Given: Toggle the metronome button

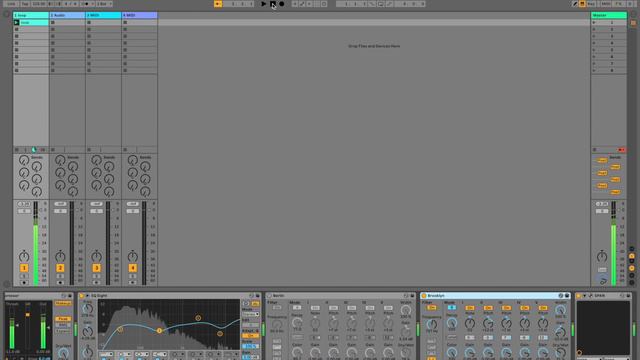Looking at the screenshot, I should click(x=86, y=4).
